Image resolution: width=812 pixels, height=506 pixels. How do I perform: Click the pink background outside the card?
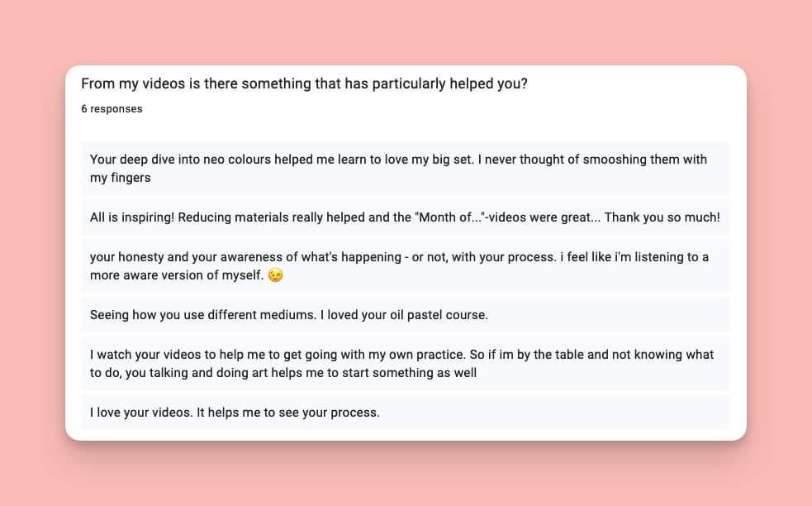click(406, 31)
